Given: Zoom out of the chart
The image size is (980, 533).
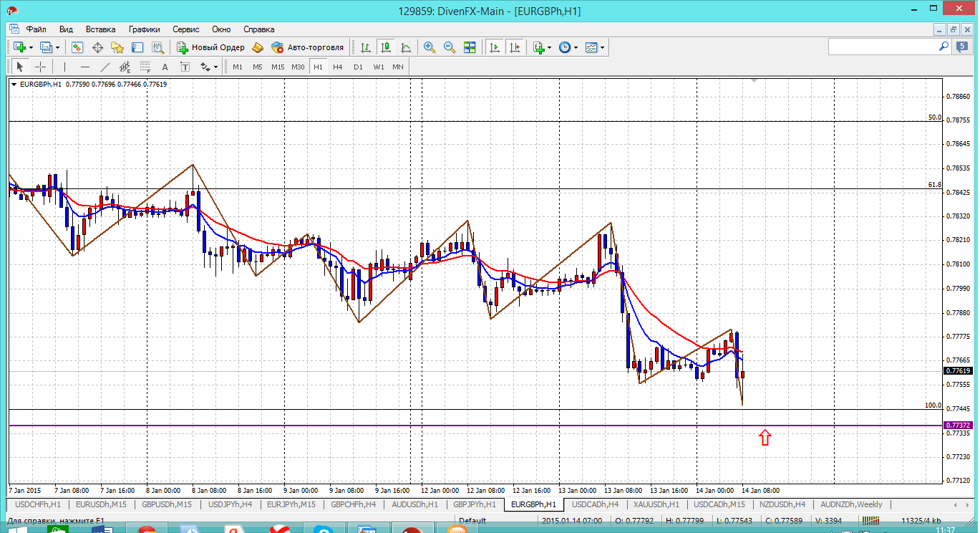Looking at the screenshot, I should (x=450, y=47).
